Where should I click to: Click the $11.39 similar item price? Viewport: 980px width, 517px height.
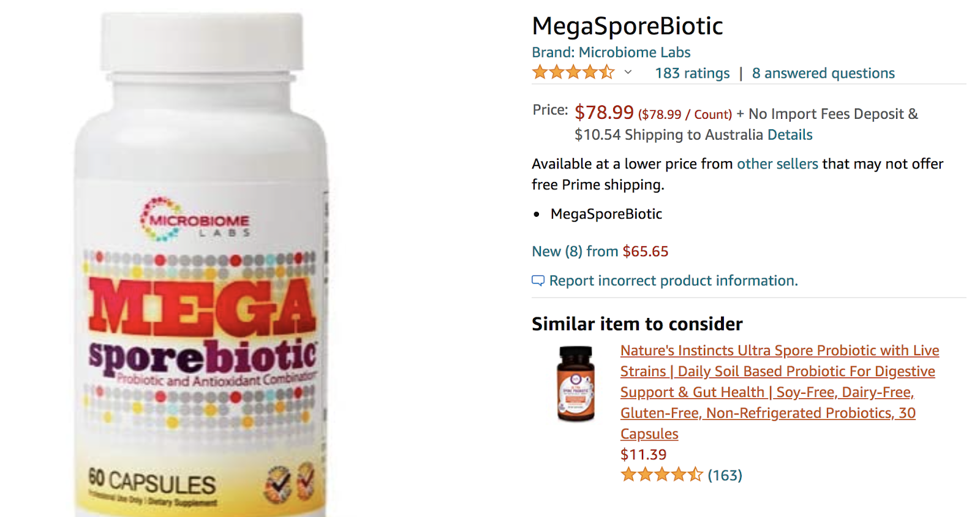[x=643, y=455]
